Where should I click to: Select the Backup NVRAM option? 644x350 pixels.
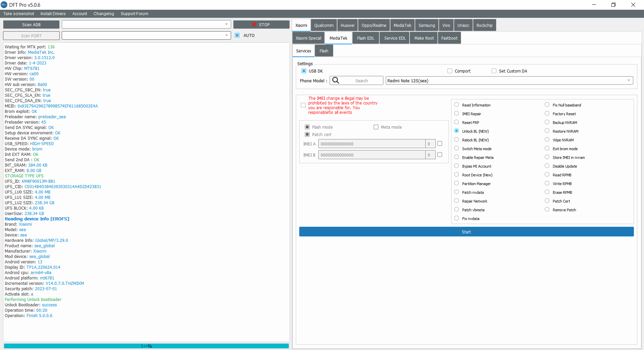[x=547, y=122]
